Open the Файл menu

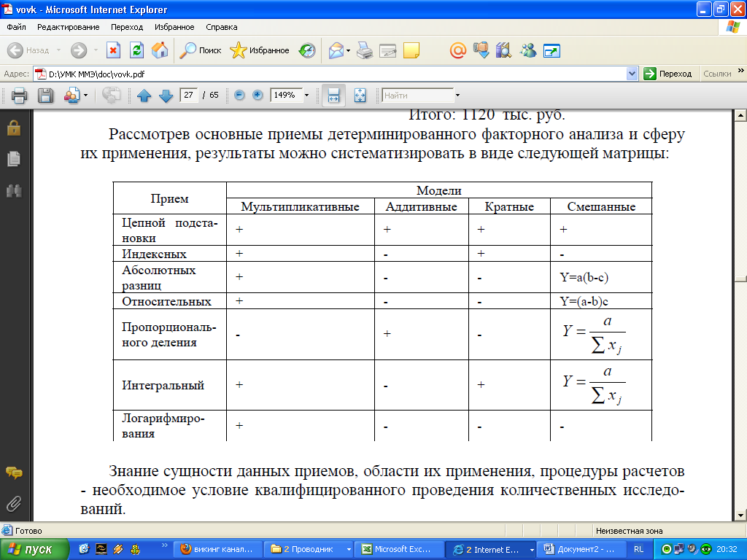tap(16, 27)
